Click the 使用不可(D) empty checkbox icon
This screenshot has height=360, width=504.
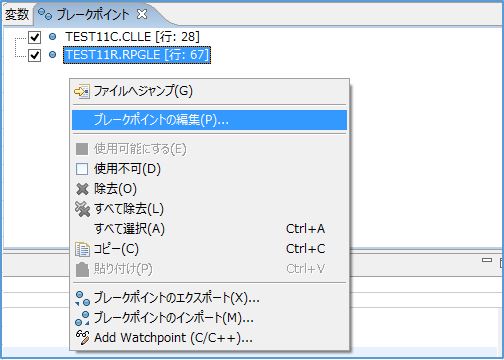coord(82,169)
